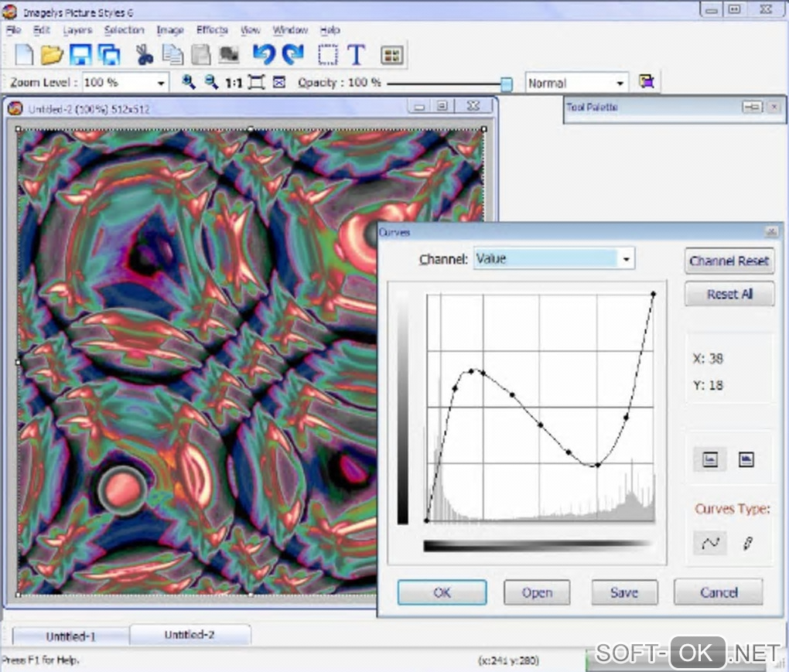Choose the smooth curve type
The height and width of the screenshot is (672, 789).
(710, 543)
